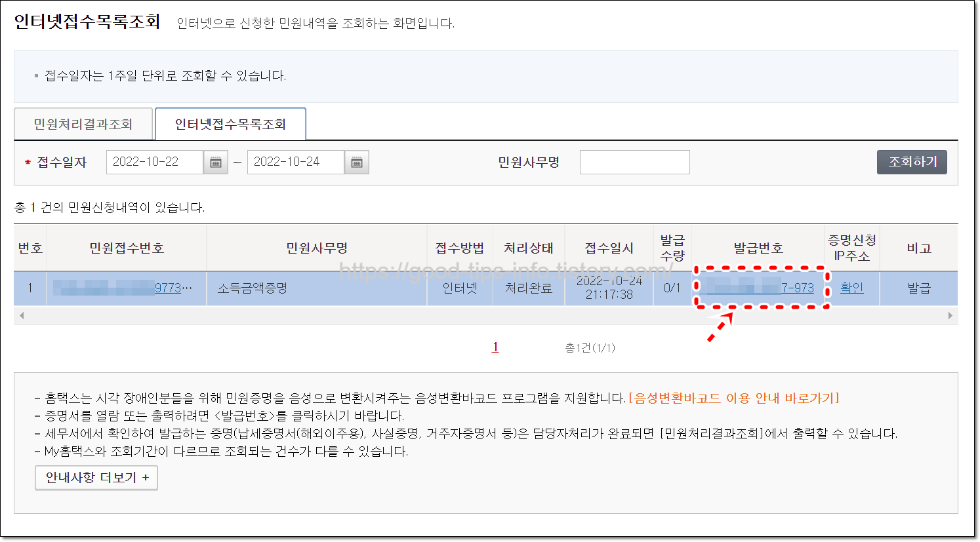Viewport: 980px width, 542px height.
Task: Click the 발급 cell in 비고 column
Action: pos(918,288)
